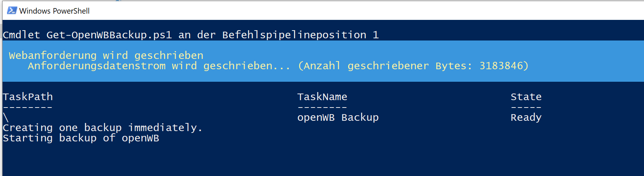This screenshot has height=176, width=644.
Task: Click the dashed underline below TaskPath
Action: pyautogui.click(x=28, y=108)
